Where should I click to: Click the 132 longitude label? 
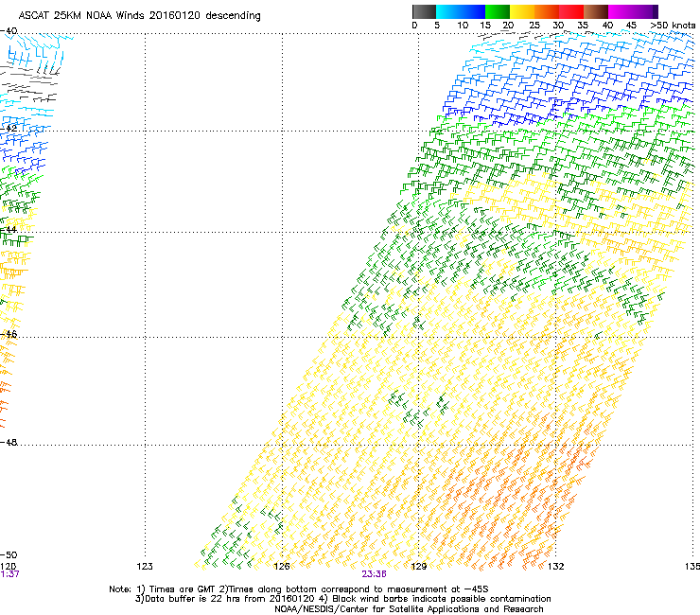pos(555,567)
